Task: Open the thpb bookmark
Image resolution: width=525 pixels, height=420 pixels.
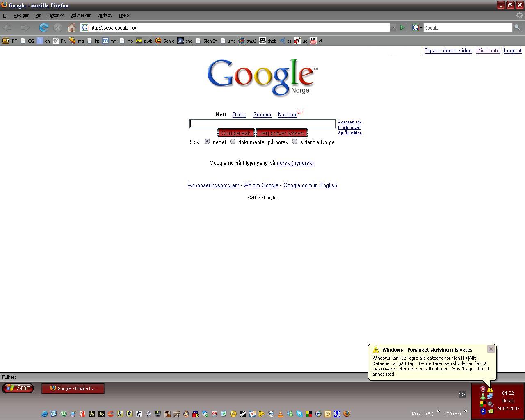Action: click(268, 41)
